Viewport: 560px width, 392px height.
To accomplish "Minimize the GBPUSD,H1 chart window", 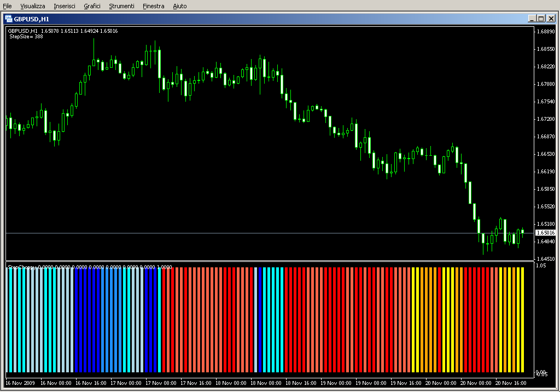I will tap(532, 19).
